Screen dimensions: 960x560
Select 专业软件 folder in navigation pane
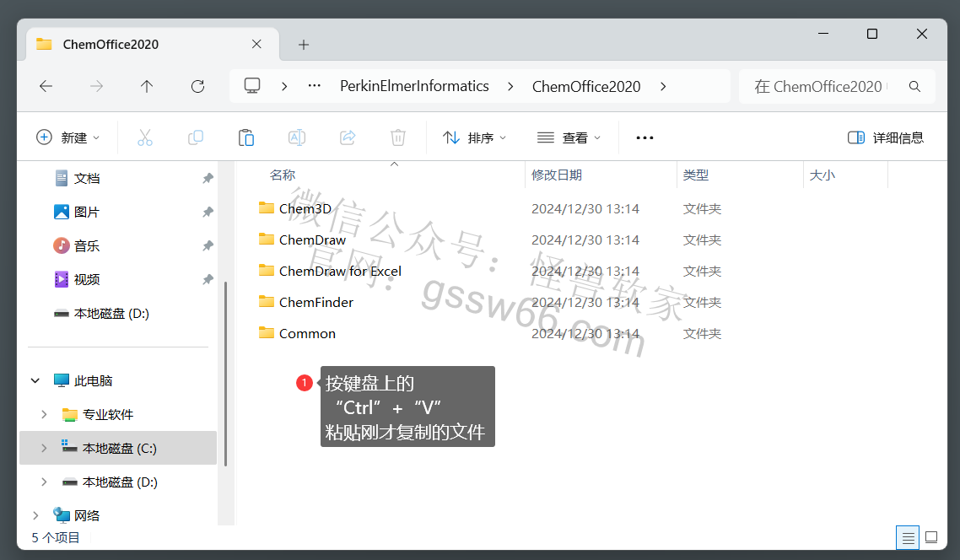[x=108, y=414]
